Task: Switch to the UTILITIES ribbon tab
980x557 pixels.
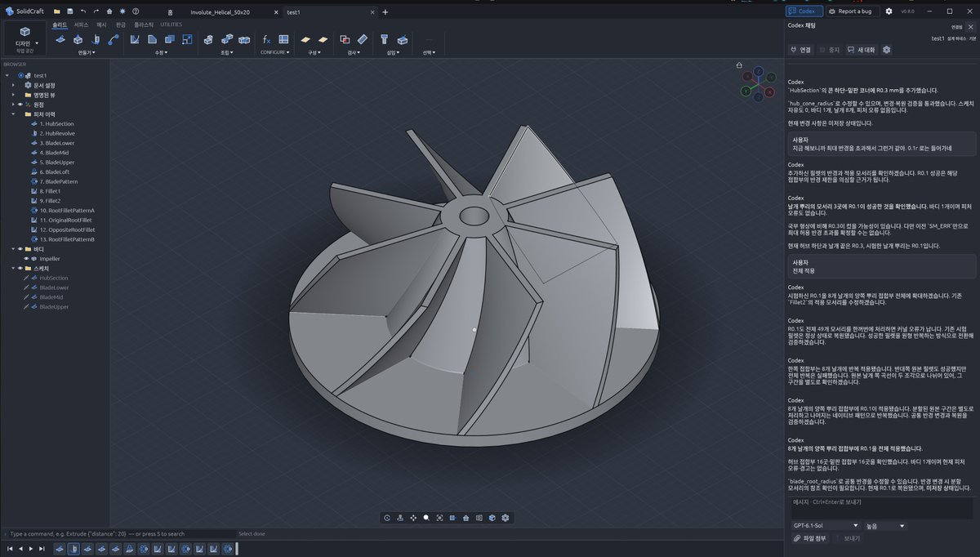Action: (x=171, y=25)
